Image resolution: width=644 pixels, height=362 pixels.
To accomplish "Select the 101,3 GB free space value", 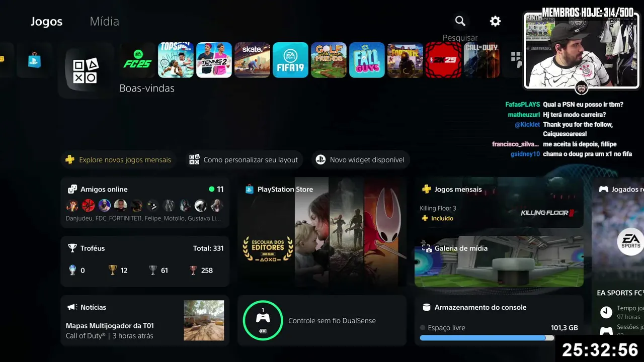I will click(x=564, y=328).
